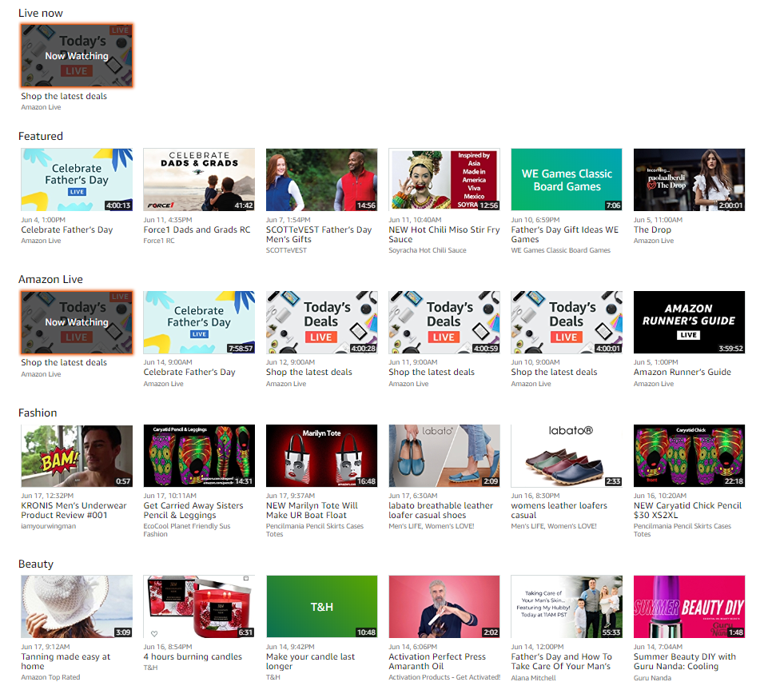Click 'KRONIS Men's Underwear Product Review #001' title

(74, 510)
